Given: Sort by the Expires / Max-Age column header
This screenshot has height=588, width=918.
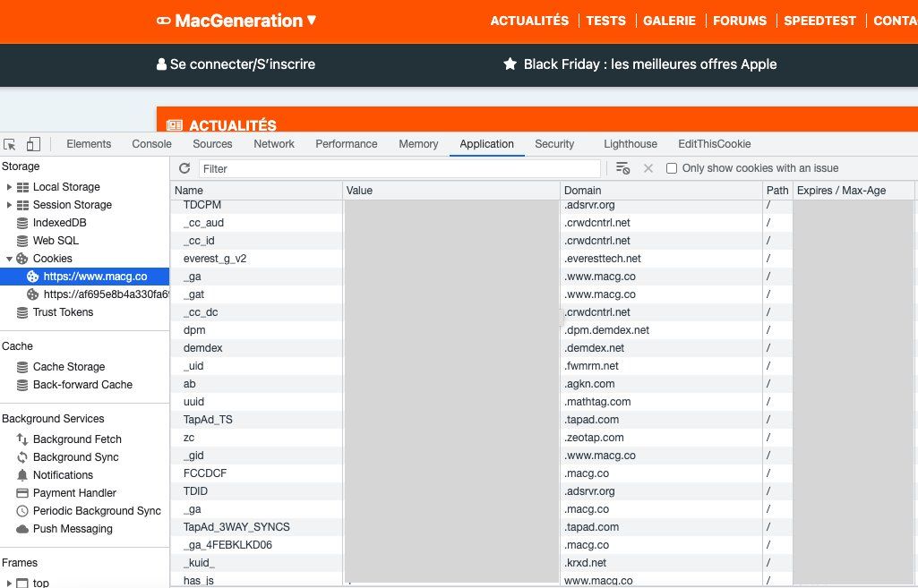Looking at the screenshot, I should pos(853,190).
